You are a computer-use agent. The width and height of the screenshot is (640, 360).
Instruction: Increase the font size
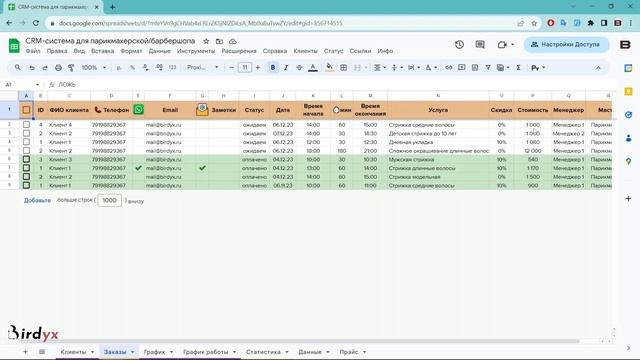click(258, 68)
